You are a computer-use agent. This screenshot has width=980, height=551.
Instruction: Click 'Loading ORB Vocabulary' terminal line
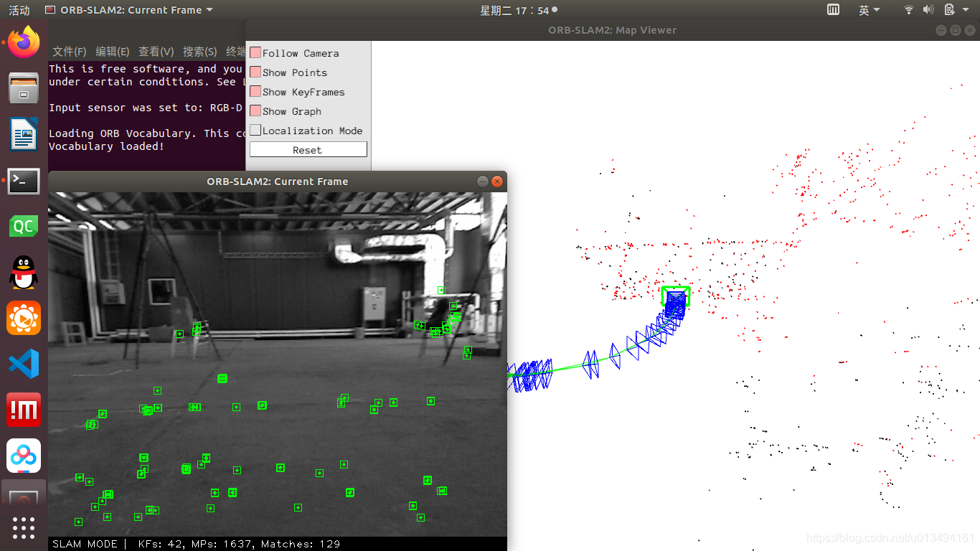click(x=147, y=133)
